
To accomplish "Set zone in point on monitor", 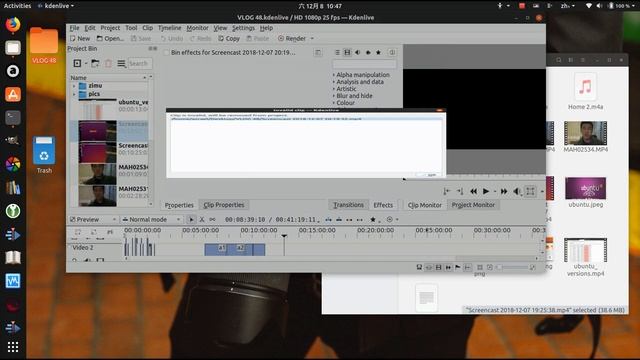I will click(447, 191).
